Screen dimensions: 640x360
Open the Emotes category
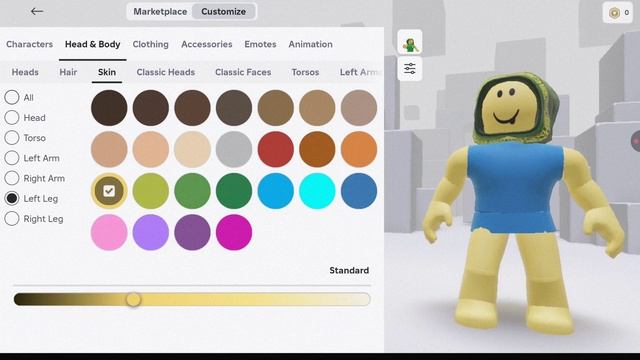point(260,44)
